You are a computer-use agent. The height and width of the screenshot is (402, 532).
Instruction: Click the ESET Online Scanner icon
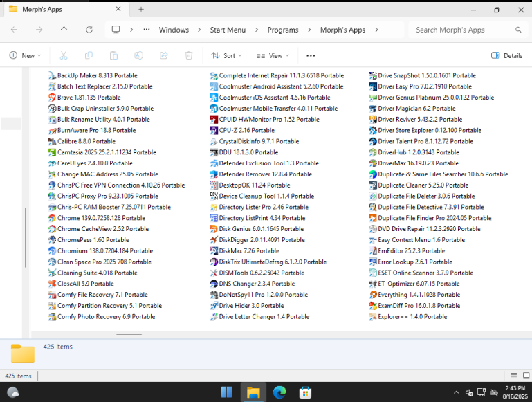[x=372, y=273]
